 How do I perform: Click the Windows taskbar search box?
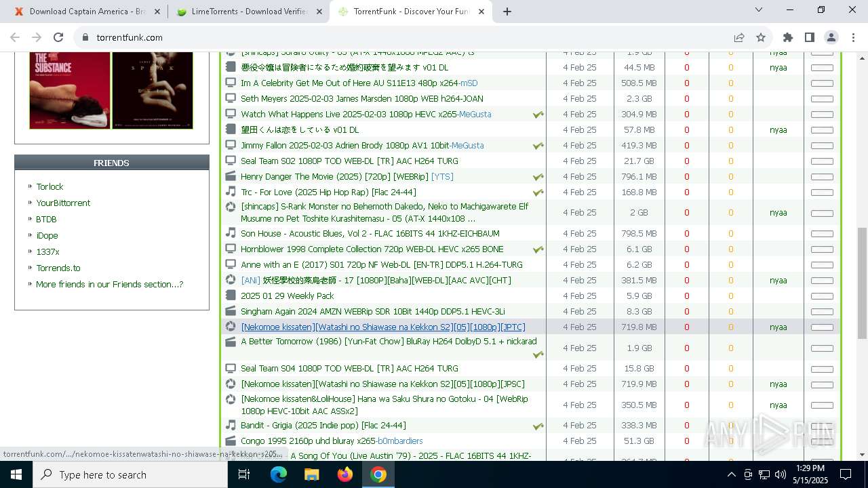(x=130, y=474)
